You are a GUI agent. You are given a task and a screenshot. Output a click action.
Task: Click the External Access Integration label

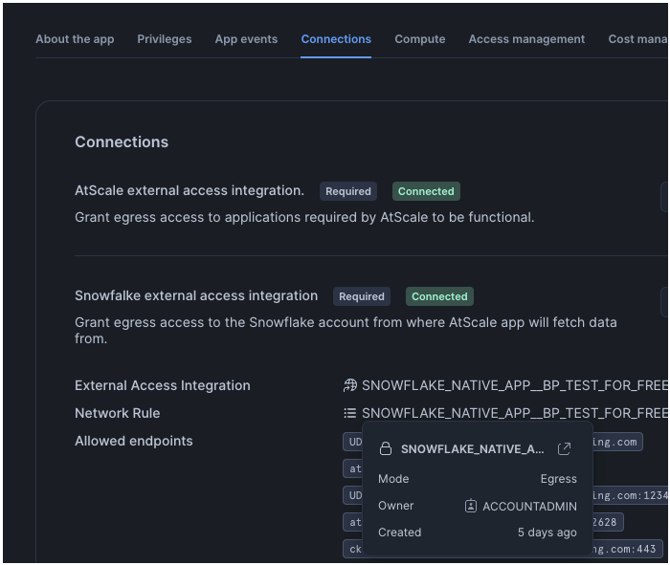pyautogui.click(x=162, y=385)
